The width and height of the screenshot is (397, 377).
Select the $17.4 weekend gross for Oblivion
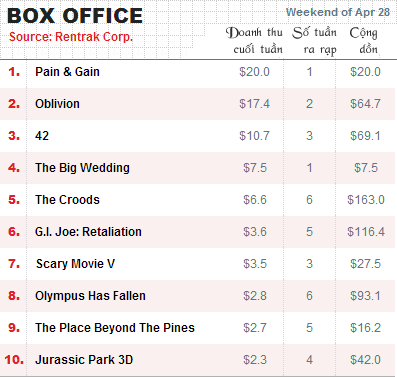point(254,104)
